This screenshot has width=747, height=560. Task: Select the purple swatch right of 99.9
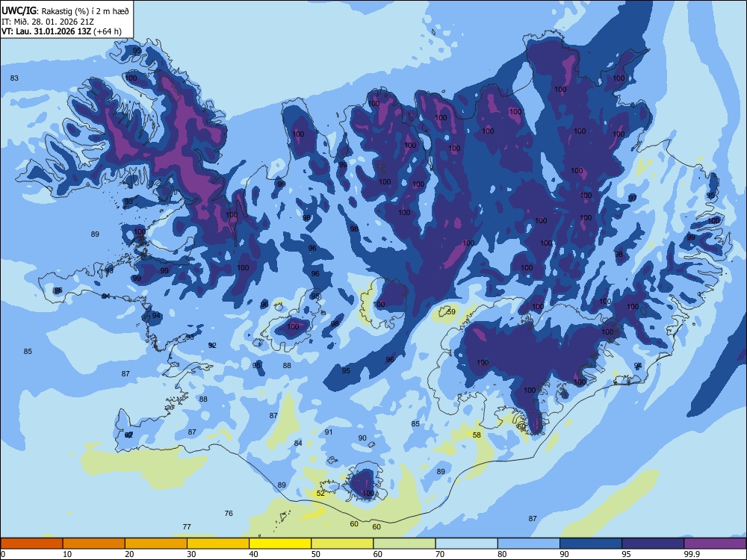[715, 544]
